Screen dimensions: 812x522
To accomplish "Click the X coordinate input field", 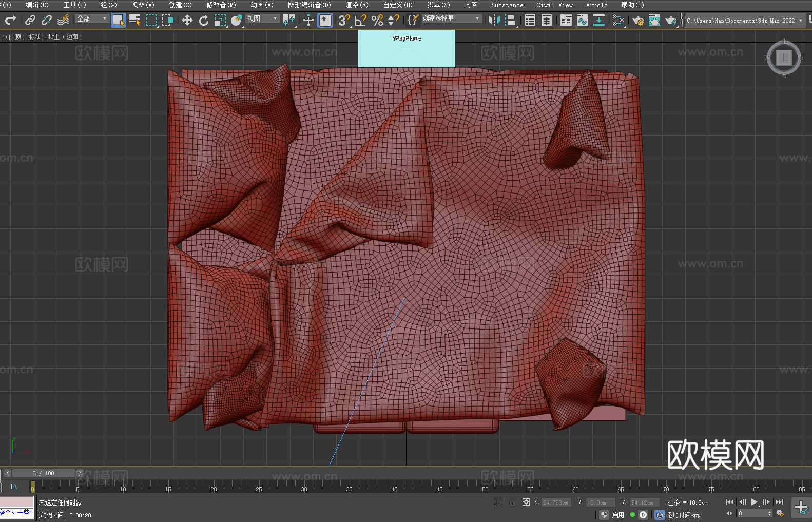I will [556, 502].
